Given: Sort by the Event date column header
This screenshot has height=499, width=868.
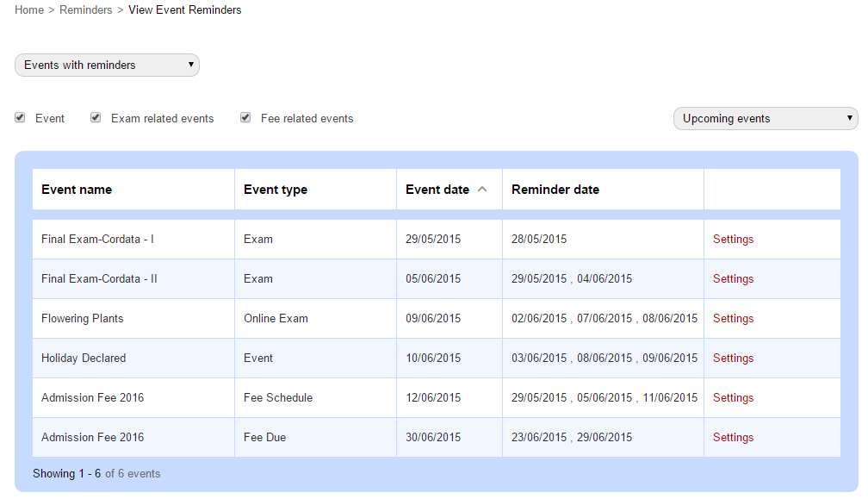Looking at the screenshot, I should 437,190.
